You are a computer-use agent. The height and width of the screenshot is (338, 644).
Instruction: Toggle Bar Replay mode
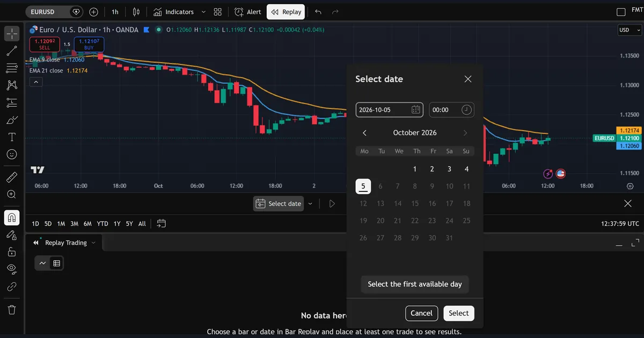pos(286,12)
